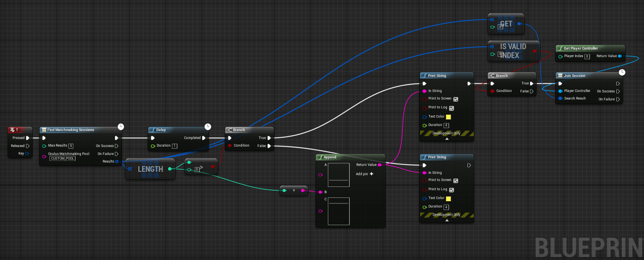
Task: Click the integer output pin on LENGTH node
Action: pos(170,169)
